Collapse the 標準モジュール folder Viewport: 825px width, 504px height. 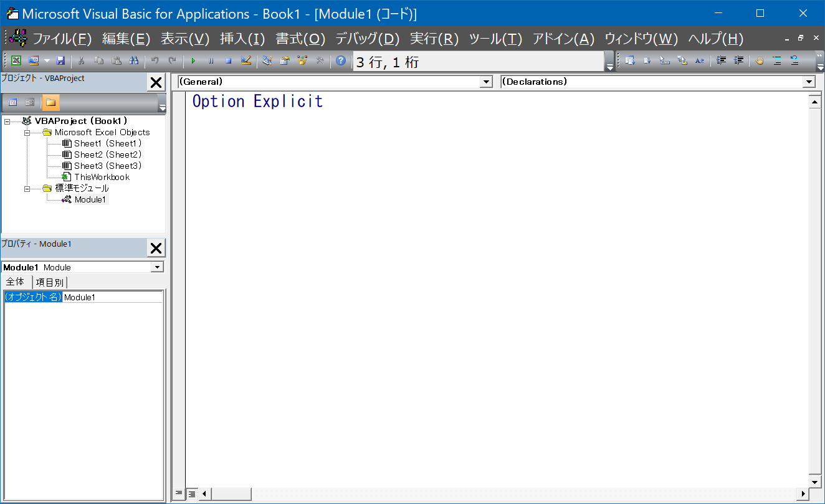pos(27,188)
